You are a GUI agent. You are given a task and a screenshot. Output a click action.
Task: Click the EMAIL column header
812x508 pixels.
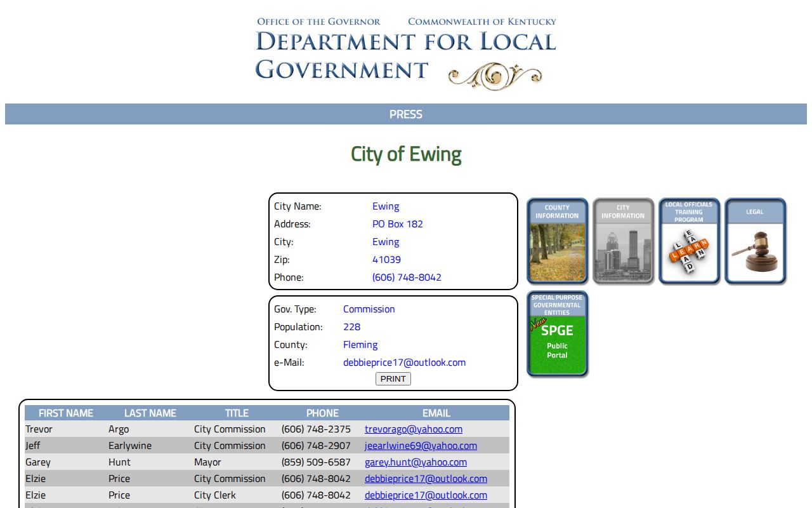(x=436, y=413)
